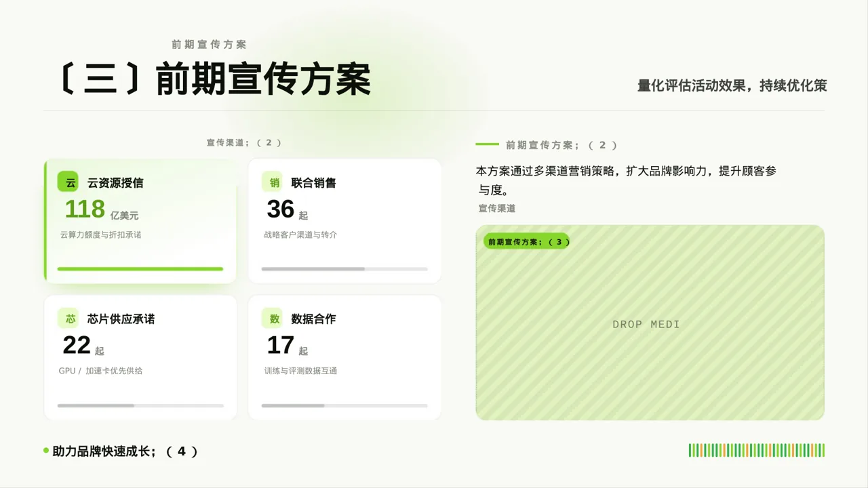Select the green "118" figure
This screenshot has height=488, width=868.
tap(85, 209)
